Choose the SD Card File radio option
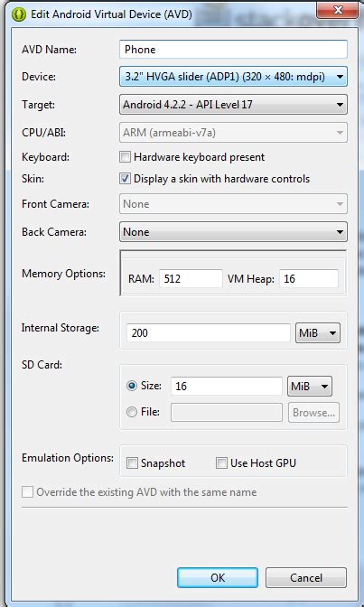Image resolution: width=364 pixels, height=607 pixels. click(x=132, y=412)
